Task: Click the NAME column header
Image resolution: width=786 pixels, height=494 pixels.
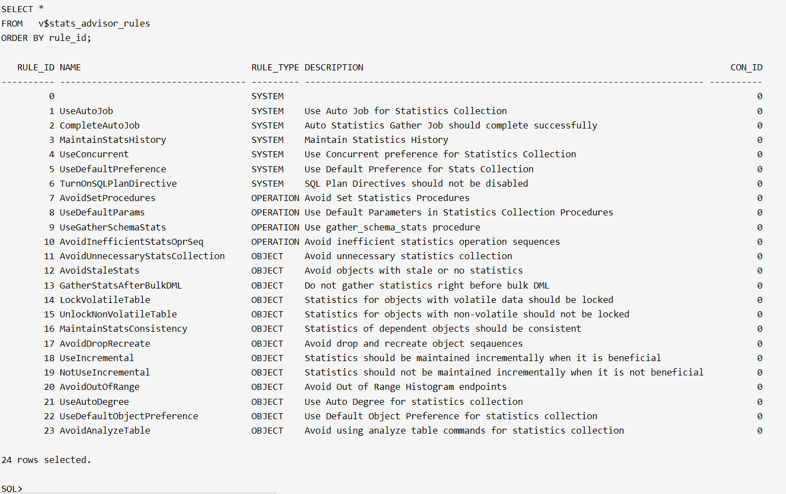Action: coord(70,68)
